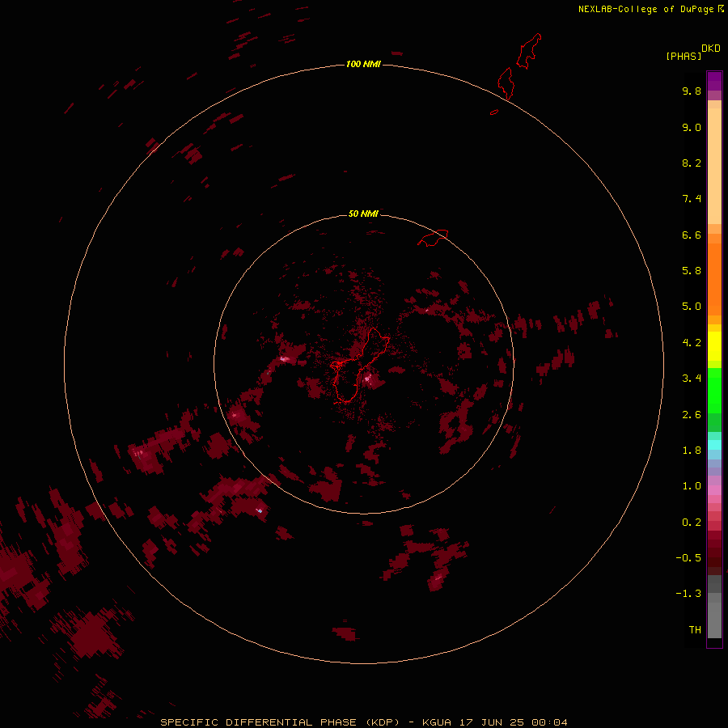Click the 1.8 legend value

tap(692, 451)
